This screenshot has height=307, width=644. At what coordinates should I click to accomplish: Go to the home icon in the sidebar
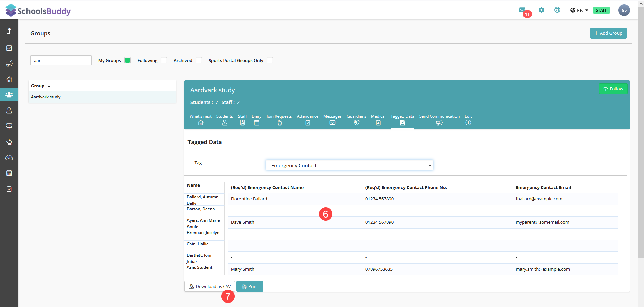(x=9, y=80)
